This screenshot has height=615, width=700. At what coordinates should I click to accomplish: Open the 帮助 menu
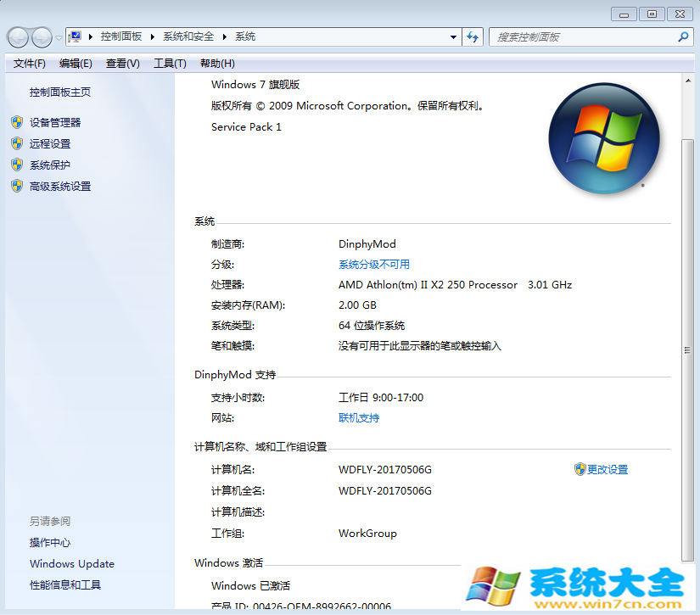[x=216, y=63]
